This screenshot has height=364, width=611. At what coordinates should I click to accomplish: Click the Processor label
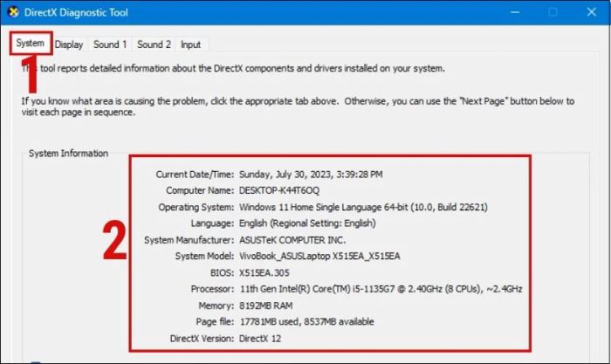click(212, 289)
